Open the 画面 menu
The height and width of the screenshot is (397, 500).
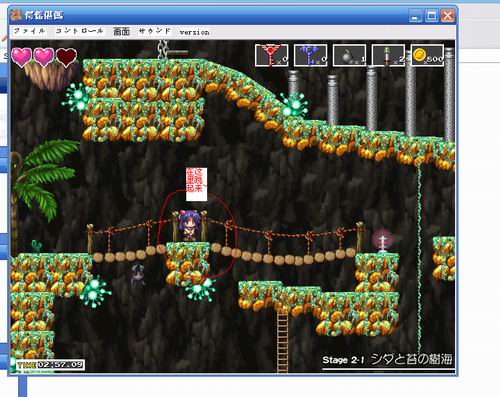tap(121, 31)
